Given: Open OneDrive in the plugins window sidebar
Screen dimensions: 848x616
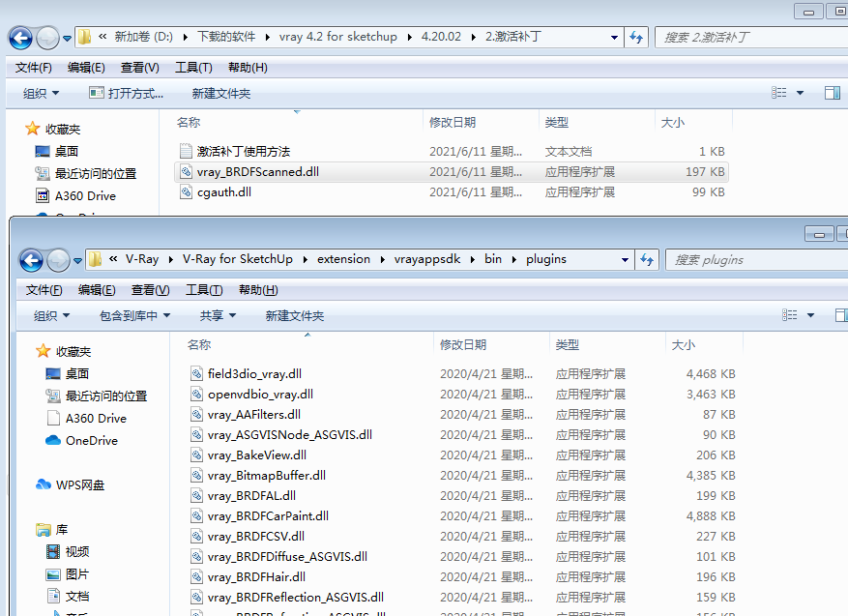Looking at the screenshot, I should (x=81, y=441).
